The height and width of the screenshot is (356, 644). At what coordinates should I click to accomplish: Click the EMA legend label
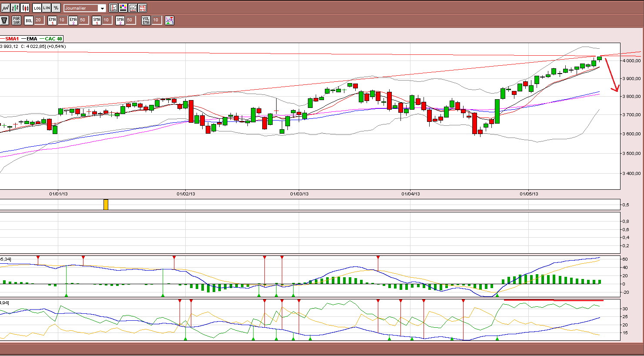click(32, 39)
